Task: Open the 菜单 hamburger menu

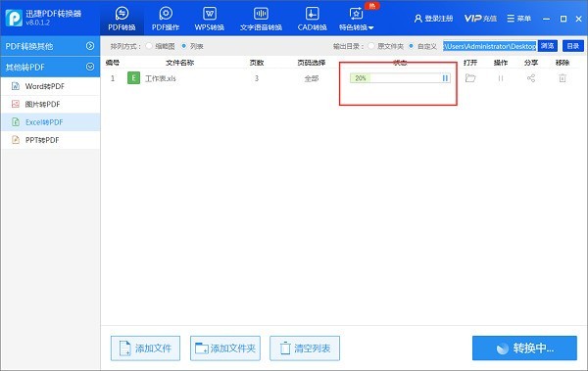Action: coord(519,19)
